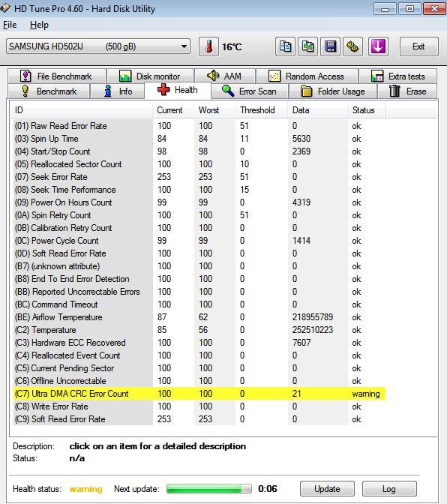Select the (05) Reallocated Sector Count row

click(199, 164)
